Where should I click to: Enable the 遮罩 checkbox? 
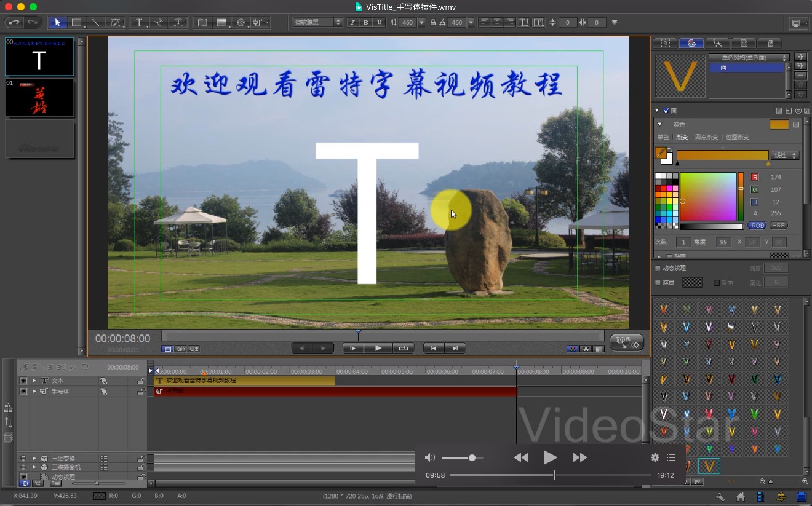click(x=658, y=283)
